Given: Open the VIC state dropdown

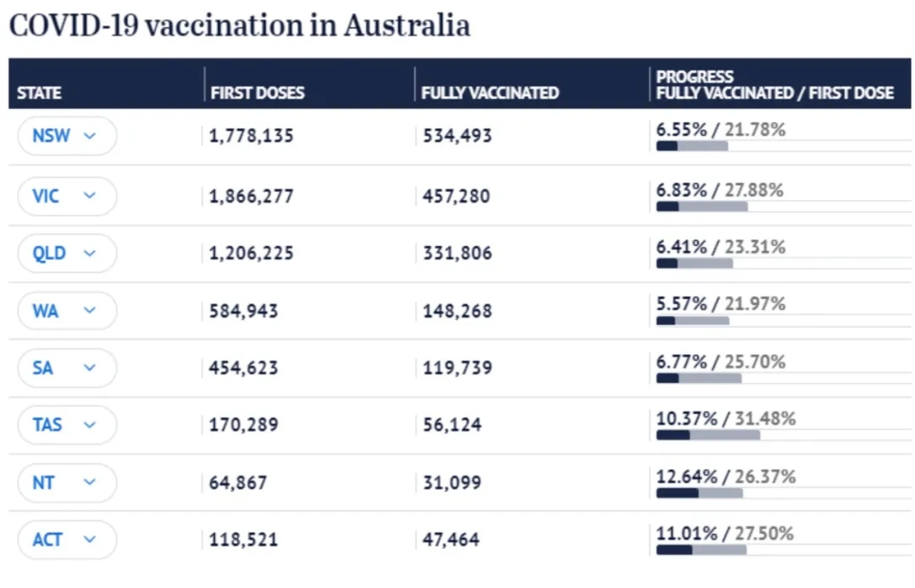Looking at the screenshot, I should point(67,196).
